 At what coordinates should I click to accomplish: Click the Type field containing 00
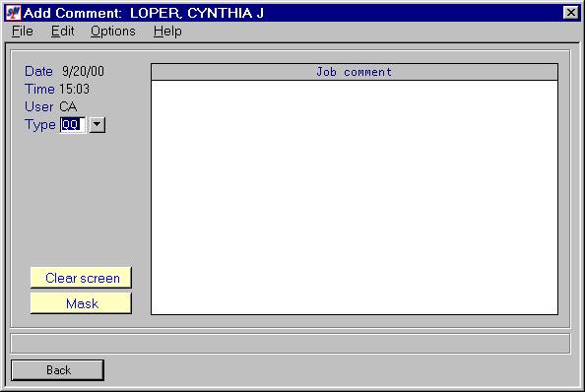pyautogui.click(x=72, y=124)
